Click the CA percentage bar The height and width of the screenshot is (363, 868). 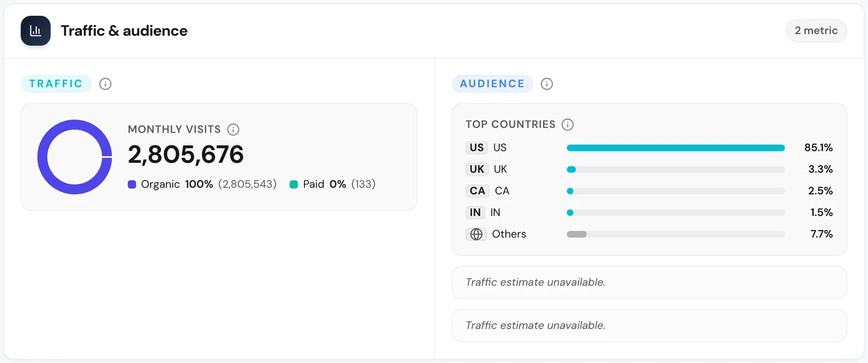[x=676, y=191]
